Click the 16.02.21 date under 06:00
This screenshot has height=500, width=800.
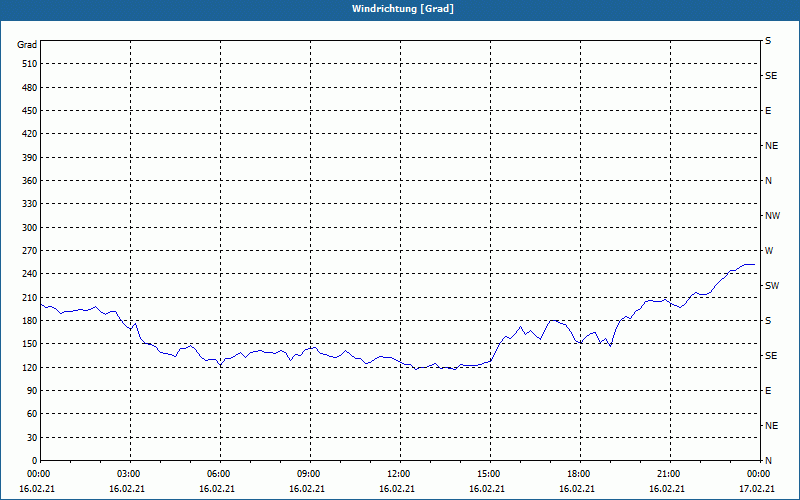217,488
